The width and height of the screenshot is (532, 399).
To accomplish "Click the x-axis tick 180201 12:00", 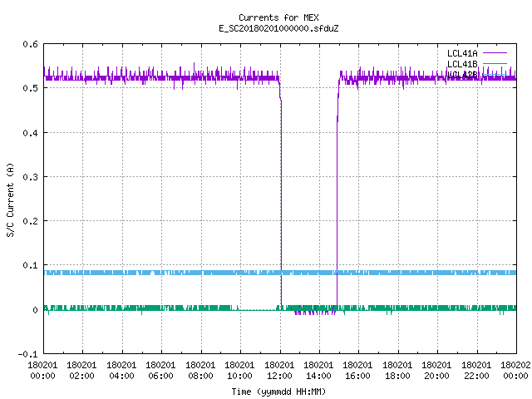I will pos(279,370).
